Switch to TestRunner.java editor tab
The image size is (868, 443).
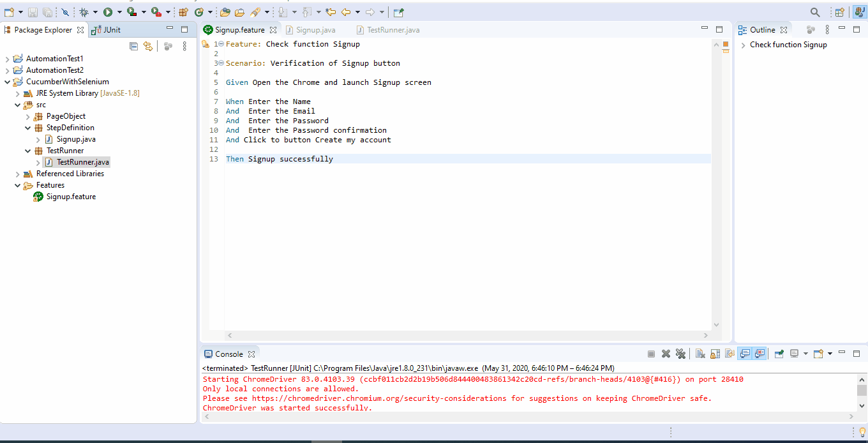tap(388, 30)
